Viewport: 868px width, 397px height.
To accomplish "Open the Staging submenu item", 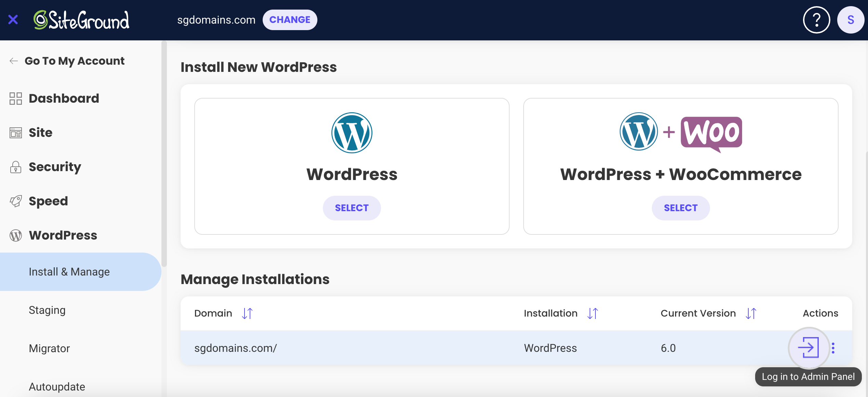I will point(47,310).
